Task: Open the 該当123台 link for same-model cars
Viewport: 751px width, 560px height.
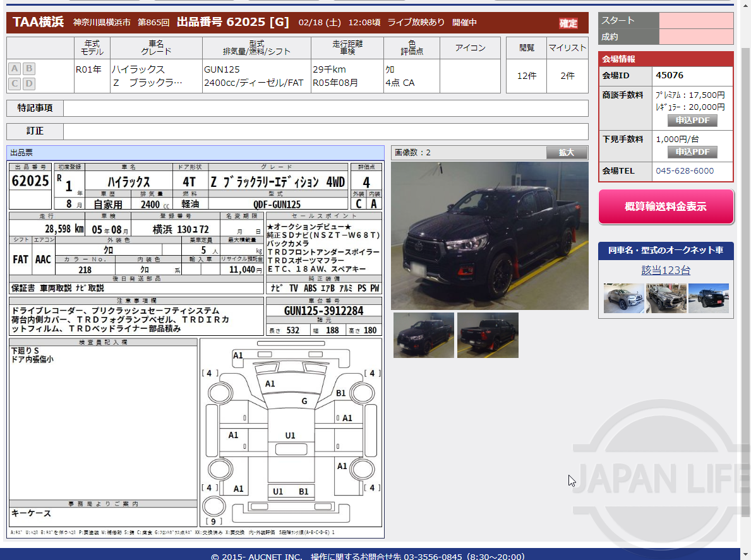Action: click(x=666, y=269)
